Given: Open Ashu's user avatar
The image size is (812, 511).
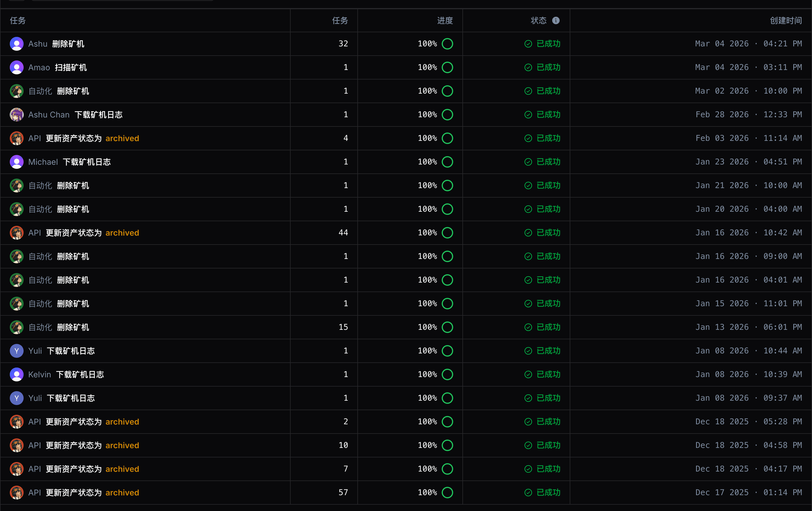Looking at the screenshot, I should point(16,43).
